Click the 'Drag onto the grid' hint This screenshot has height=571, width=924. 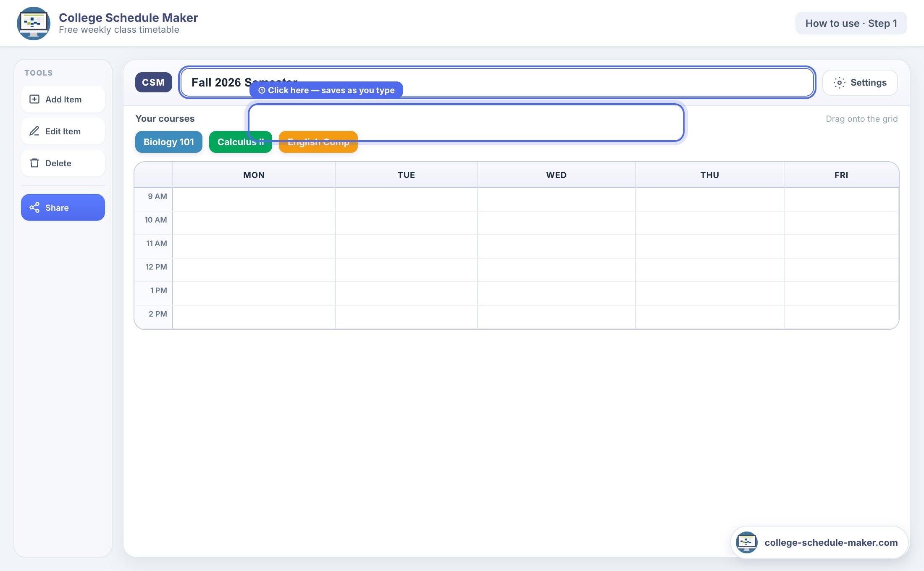[861, 119]
